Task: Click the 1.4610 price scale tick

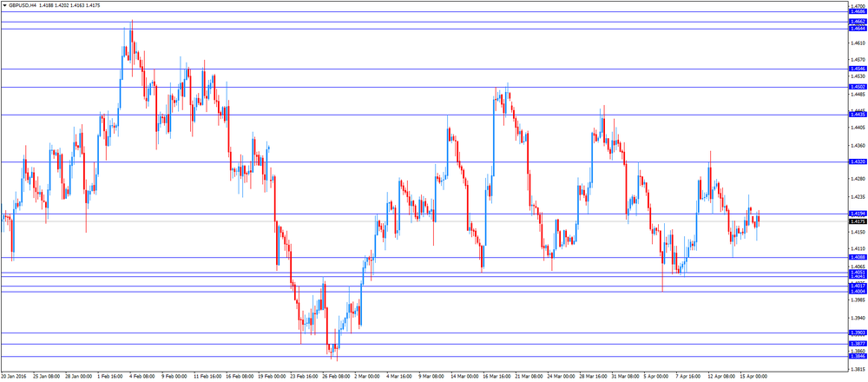Action: click(x=858, y=43)
